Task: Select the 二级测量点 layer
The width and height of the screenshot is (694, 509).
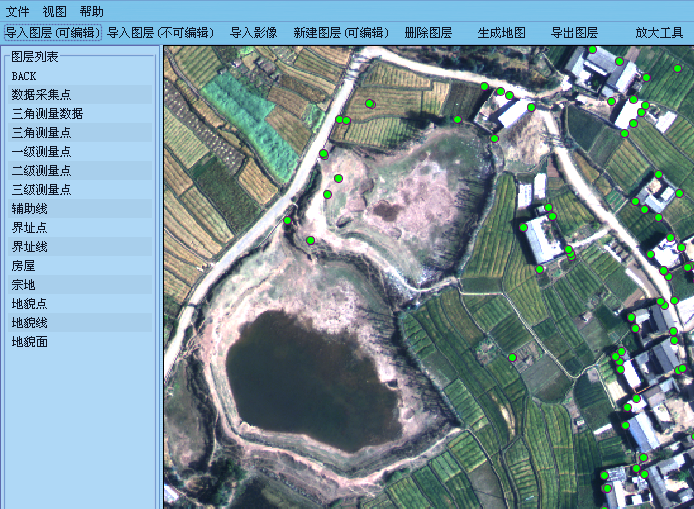Action: click(80, 171)
